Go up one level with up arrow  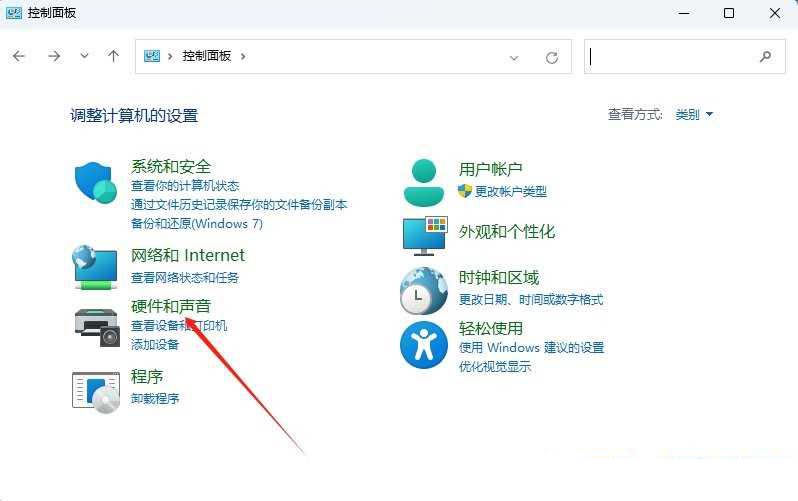[x=113, y=57]
